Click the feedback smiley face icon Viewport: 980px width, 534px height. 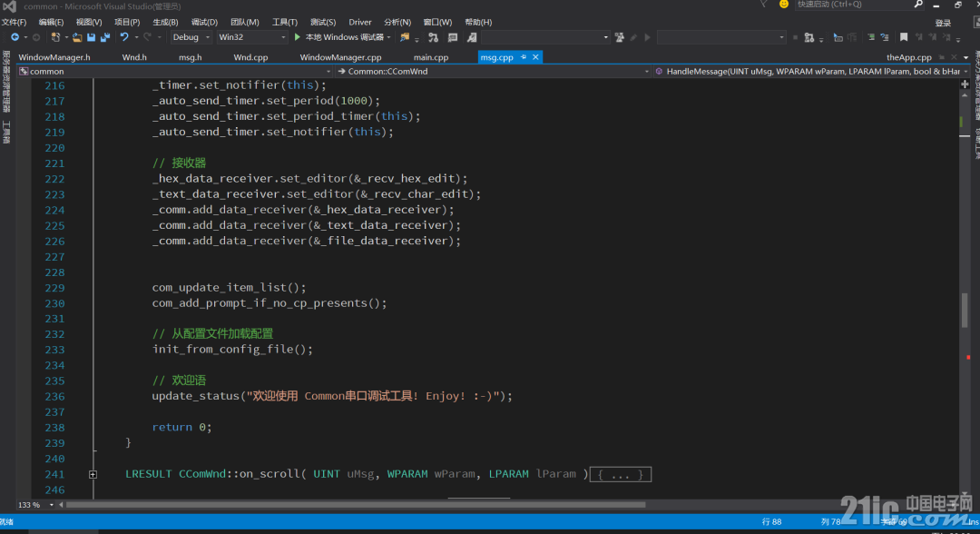(784, 5)
